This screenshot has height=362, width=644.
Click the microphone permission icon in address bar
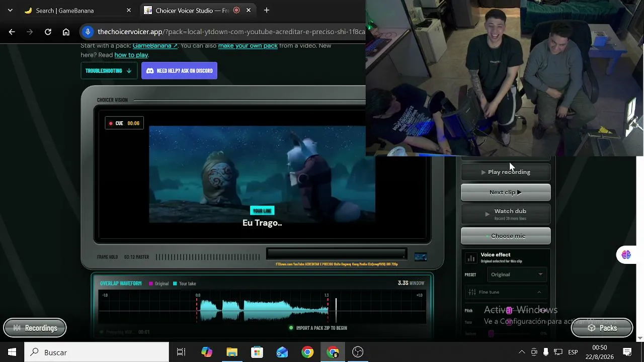coord(88,32)
